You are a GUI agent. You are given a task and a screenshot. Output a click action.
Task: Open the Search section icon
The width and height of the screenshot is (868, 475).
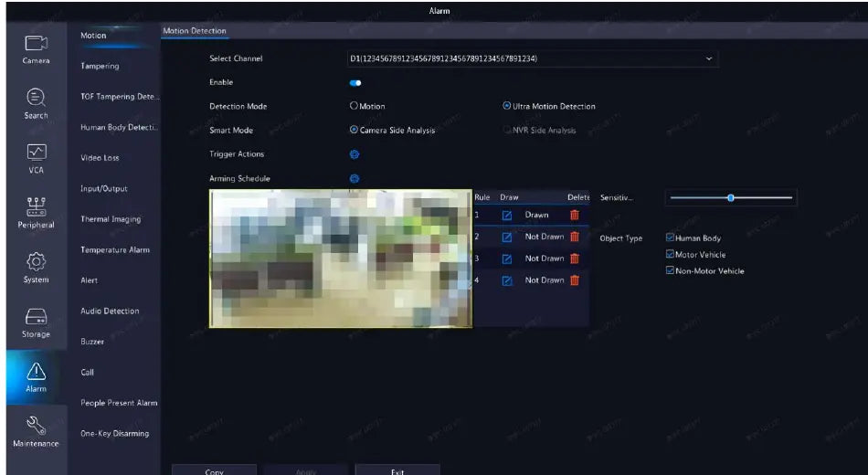point(36,98)
